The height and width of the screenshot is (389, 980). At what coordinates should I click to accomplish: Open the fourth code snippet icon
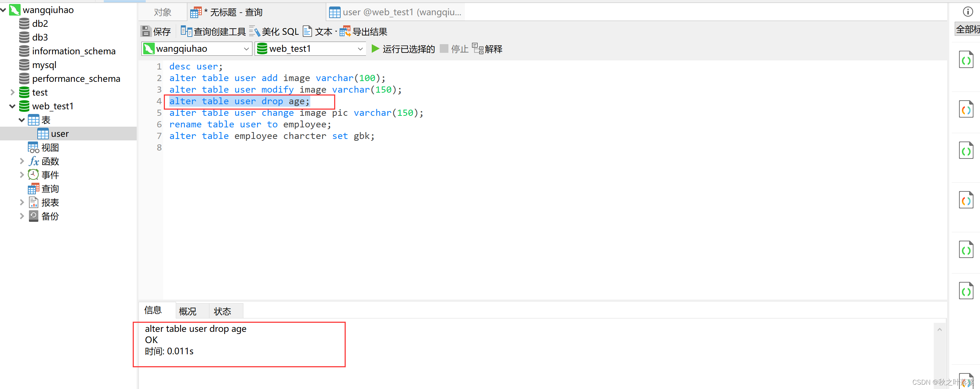[966, 200]
